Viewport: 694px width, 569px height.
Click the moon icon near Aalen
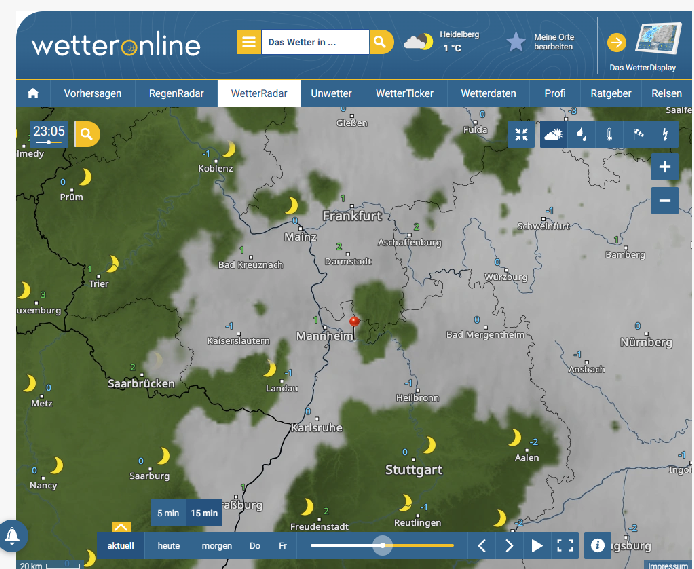click(515, 438)
